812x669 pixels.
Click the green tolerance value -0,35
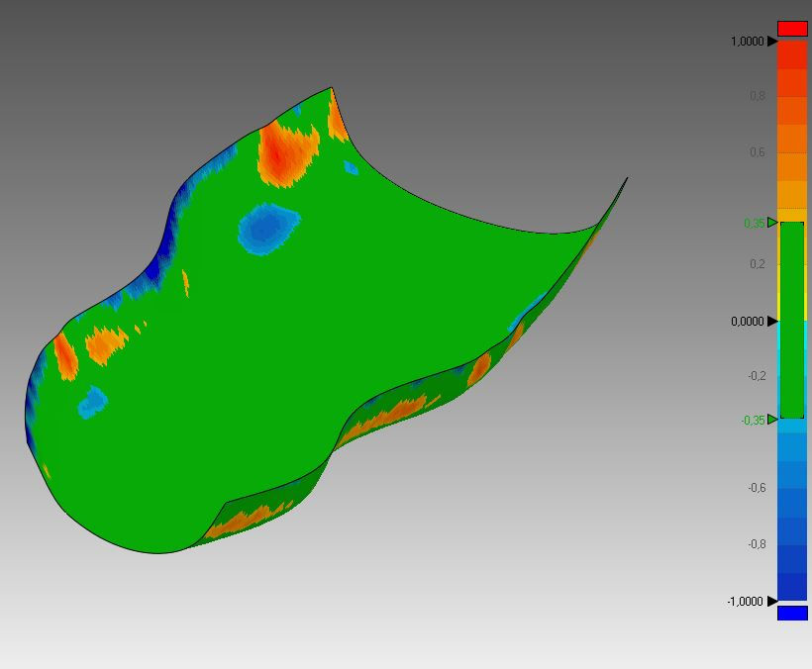pos(753,421)
